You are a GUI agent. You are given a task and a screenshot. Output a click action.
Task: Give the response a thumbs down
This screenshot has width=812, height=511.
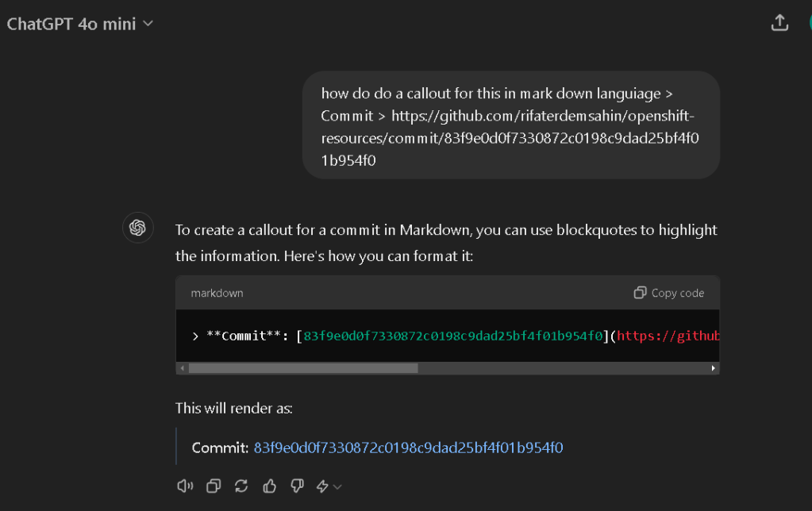point(297,486)
